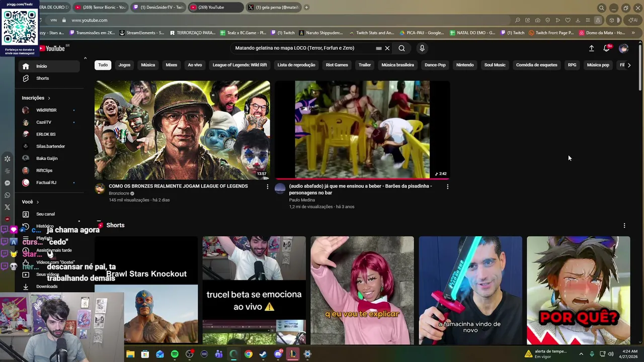Screen dimensions: 644x362
Task: Open League of Legends from taskbar
Action: click(x=293, y=354)
